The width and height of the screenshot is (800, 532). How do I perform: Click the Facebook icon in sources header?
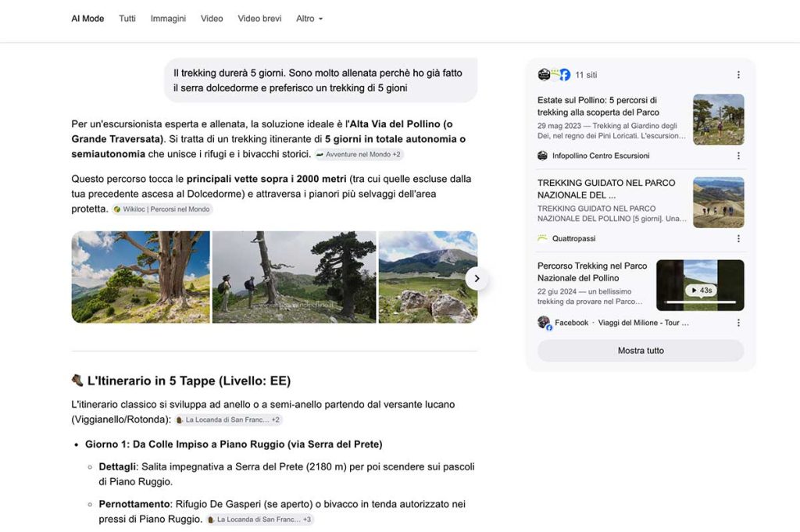pyautogui.click(x=565, y=75)
